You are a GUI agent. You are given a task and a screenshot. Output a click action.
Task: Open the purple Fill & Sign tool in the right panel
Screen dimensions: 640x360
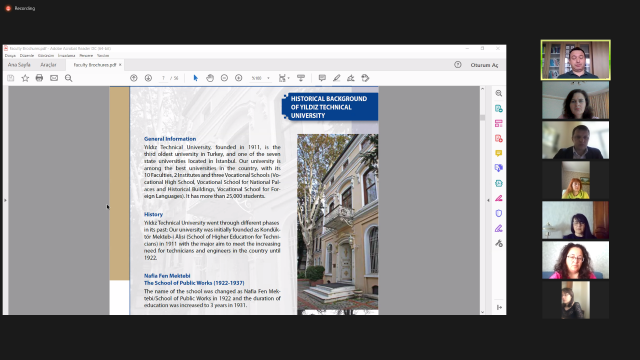pos(498,229)
